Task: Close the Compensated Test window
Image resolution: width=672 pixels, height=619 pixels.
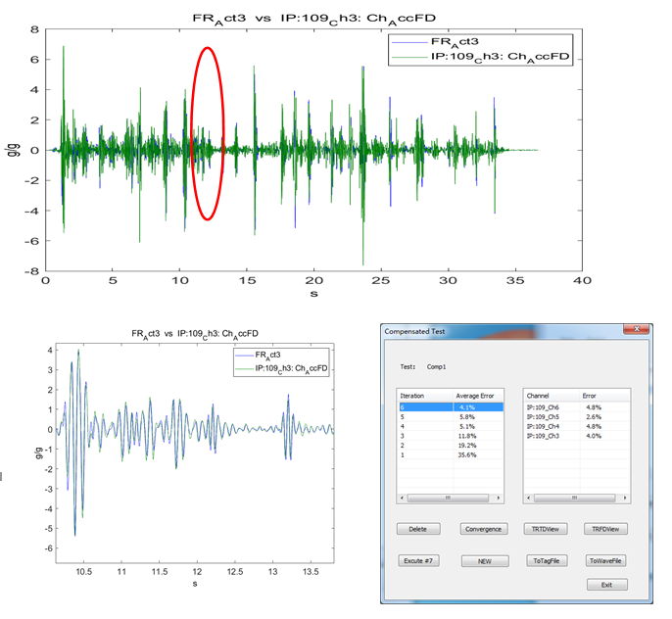Action: [x=637, y=331]
